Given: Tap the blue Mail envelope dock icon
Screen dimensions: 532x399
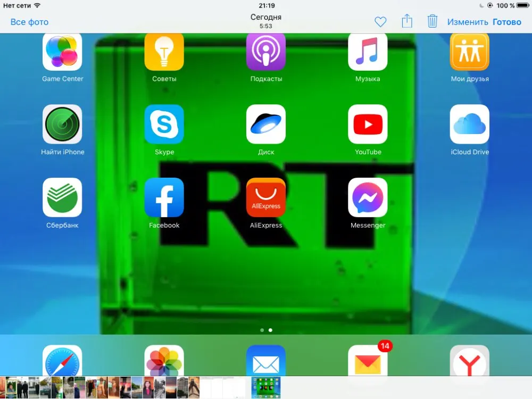Looking at the screenshot, I should pos(266,361).
